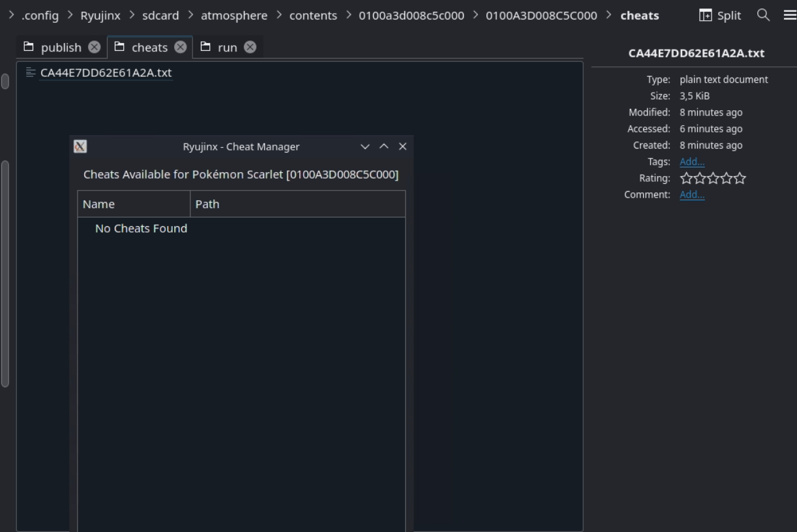This screenshot has width=797, height=532.
Task: Open uppercase 0100A3D008C5C000 breadcrumb folder
Action: (541, 15)
